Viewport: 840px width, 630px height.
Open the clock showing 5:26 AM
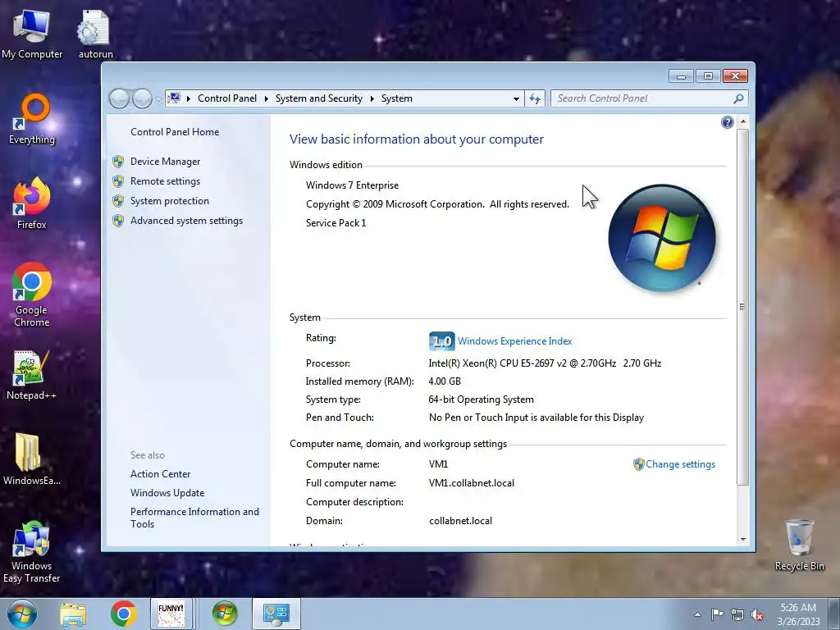[798, 614]
